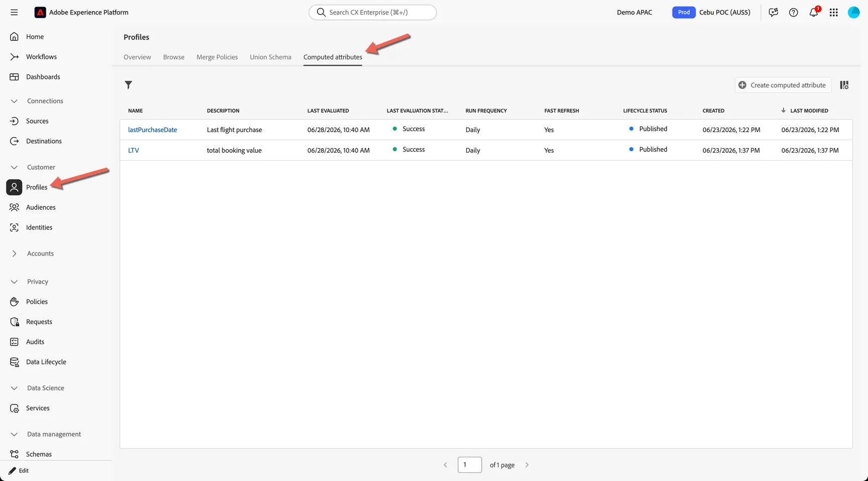Switch to Merge Policies tab
868x481 pixels.
click(217, 57)
